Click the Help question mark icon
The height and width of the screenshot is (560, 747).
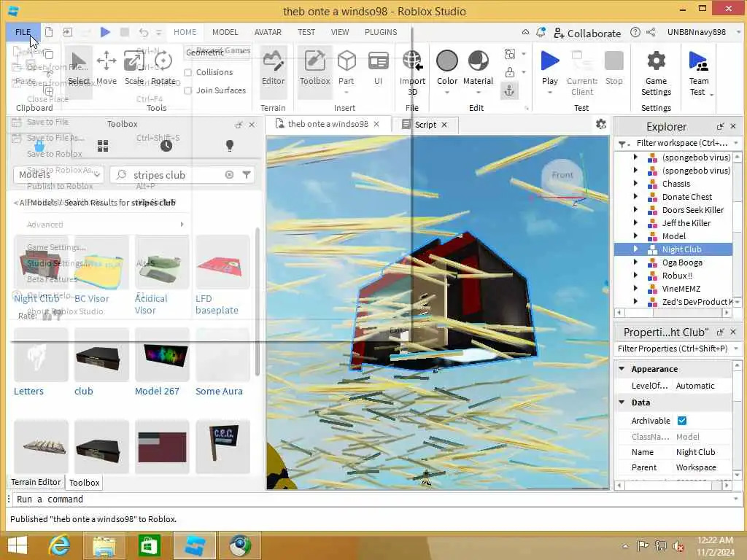(x=635, y=32)
